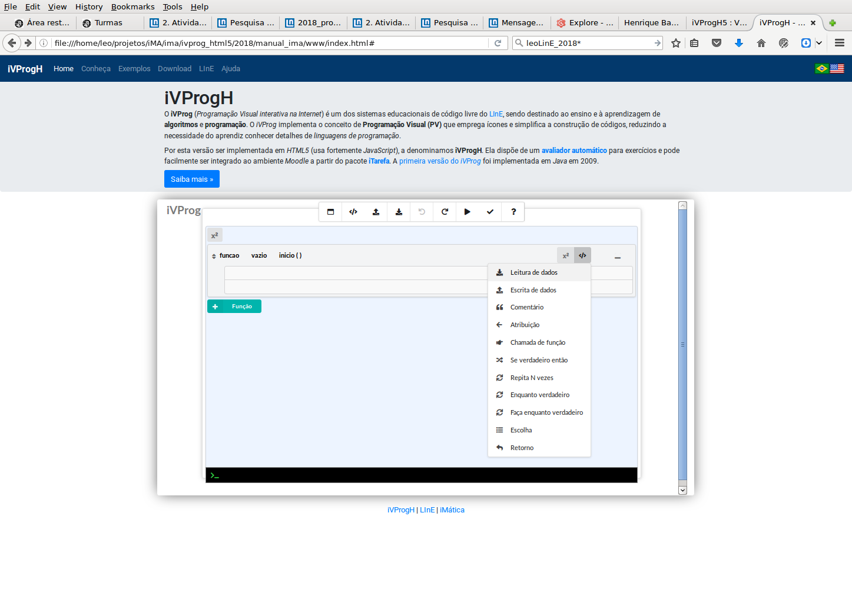Collapse the inicio function with minus button

coord(618,257)
